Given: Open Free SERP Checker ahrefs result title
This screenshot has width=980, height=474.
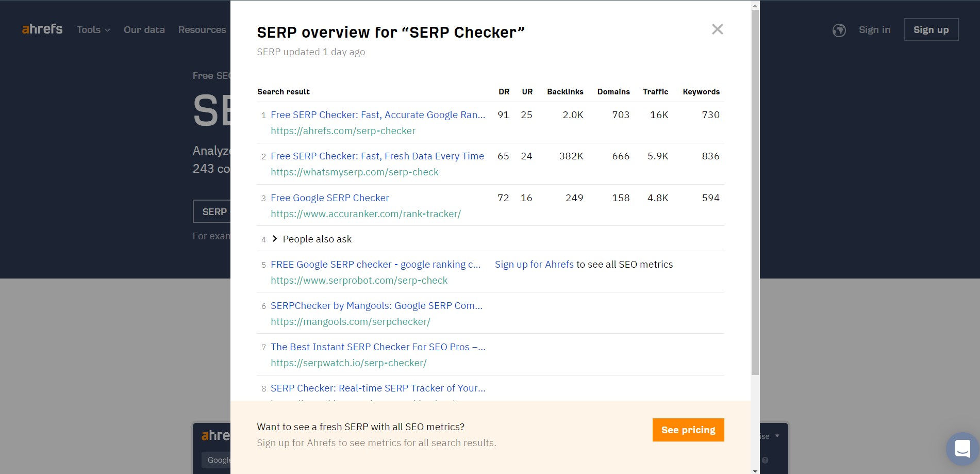Looking at the screenshot, I should 378,115.
